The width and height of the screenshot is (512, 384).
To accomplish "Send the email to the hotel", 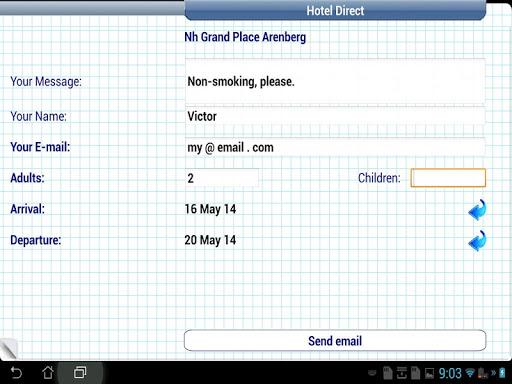I will (335, 340).
